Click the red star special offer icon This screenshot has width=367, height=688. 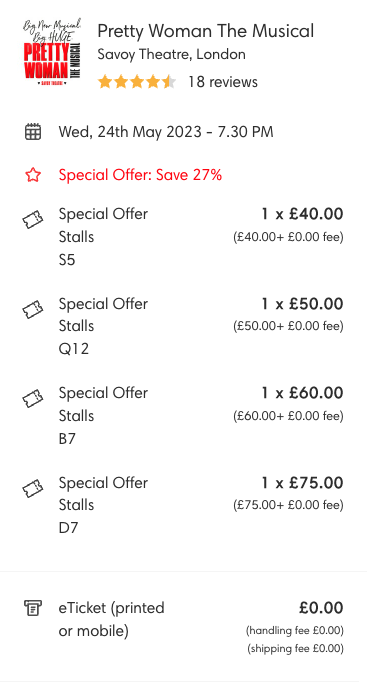(32, 175)
